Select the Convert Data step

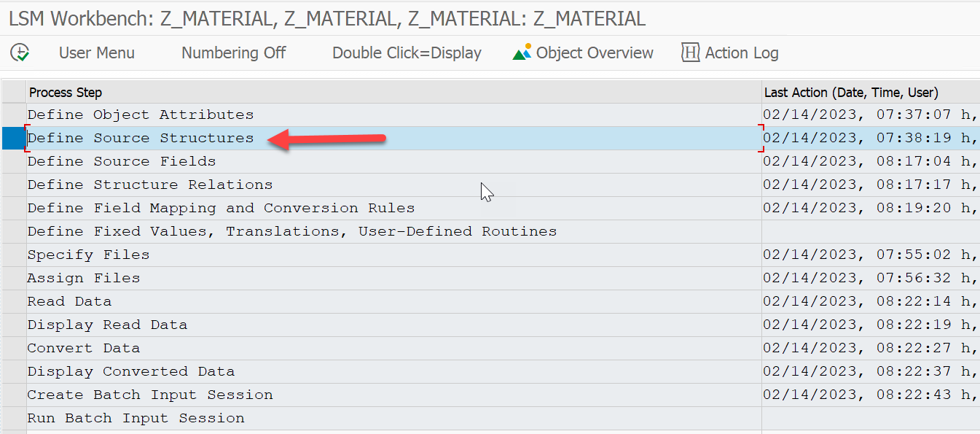coord(84,348)
